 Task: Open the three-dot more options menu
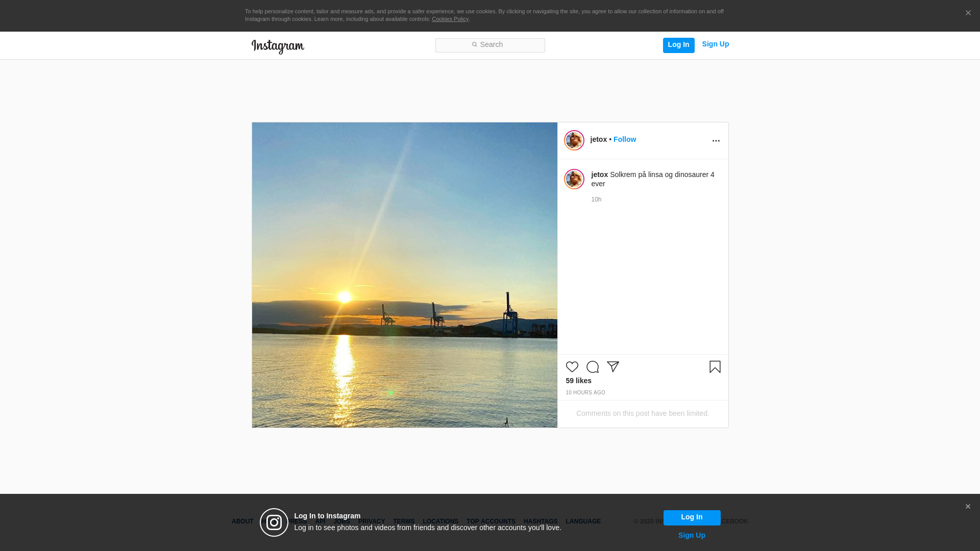(x=716, y=141)
